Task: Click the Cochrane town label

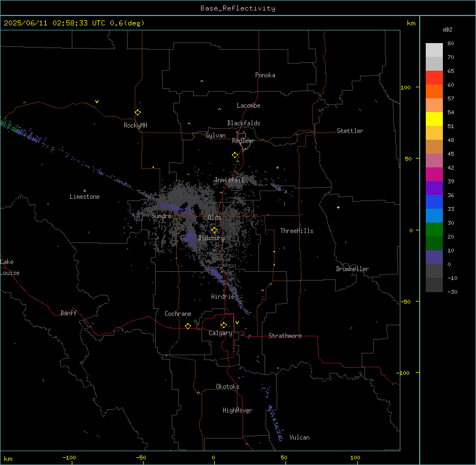Action: (178, 314)
